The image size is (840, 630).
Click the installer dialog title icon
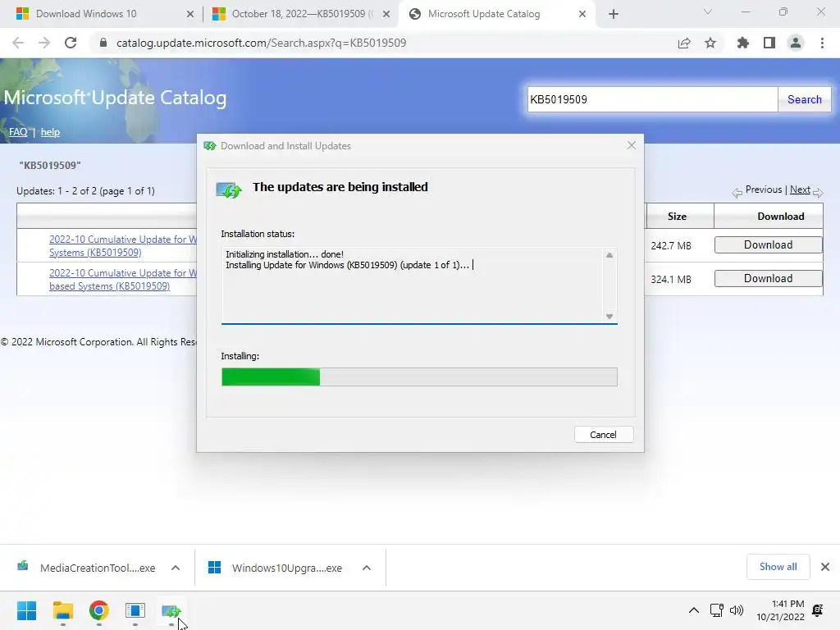click(x=209, y=146)
